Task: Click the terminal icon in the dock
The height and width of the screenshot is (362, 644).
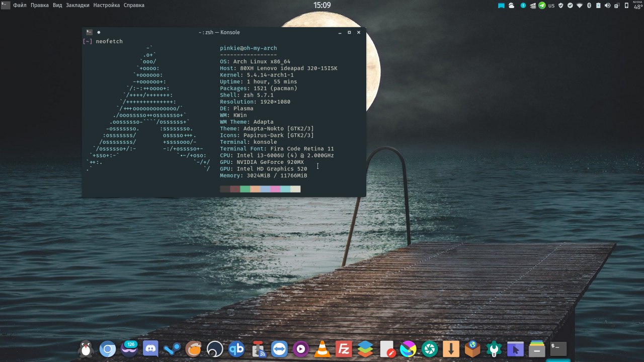Action: [558, 348]
